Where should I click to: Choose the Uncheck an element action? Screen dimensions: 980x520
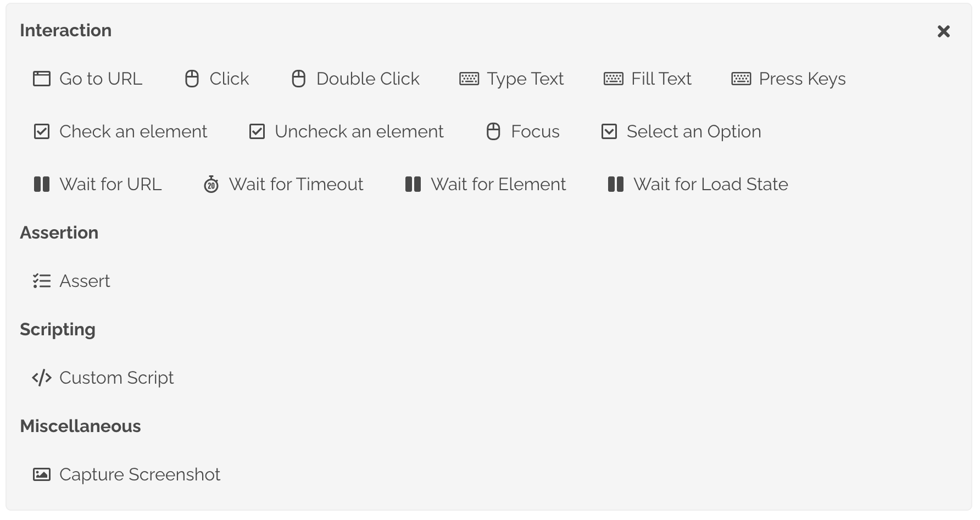(346, 131)
